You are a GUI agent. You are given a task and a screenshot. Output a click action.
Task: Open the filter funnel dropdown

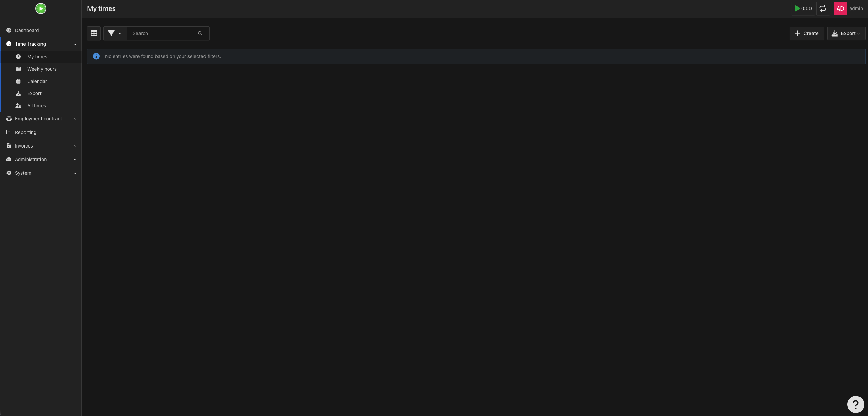pos(115,33)
